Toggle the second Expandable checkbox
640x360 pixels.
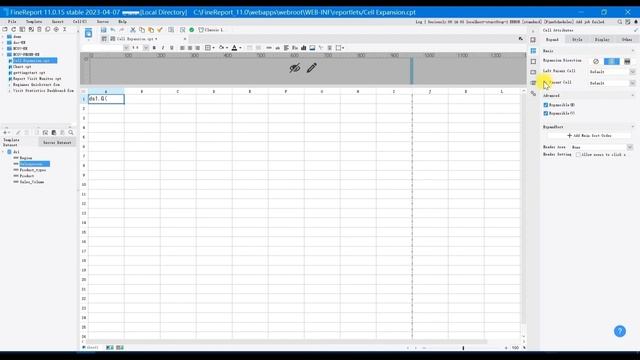coord(546,113)
